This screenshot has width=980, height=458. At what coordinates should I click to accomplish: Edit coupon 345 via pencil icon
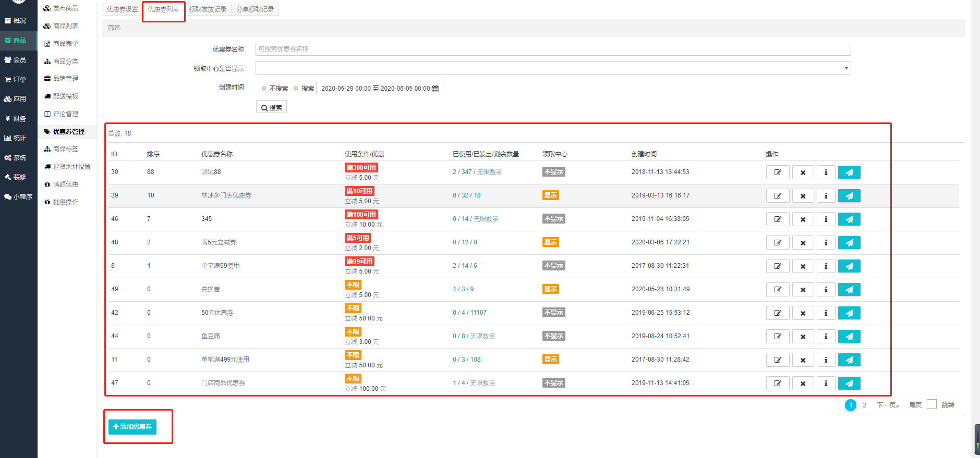(777, 219)
